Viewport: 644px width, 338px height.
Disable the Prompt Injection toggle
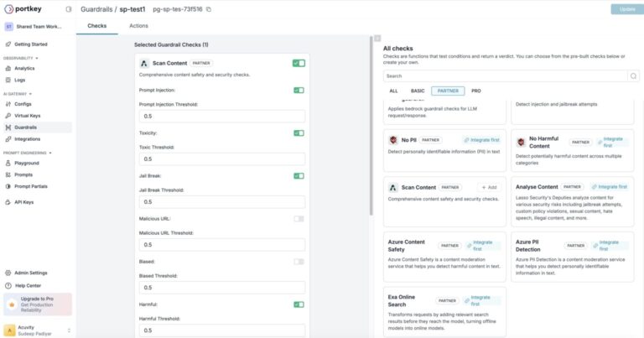click(x=299, y=90)
